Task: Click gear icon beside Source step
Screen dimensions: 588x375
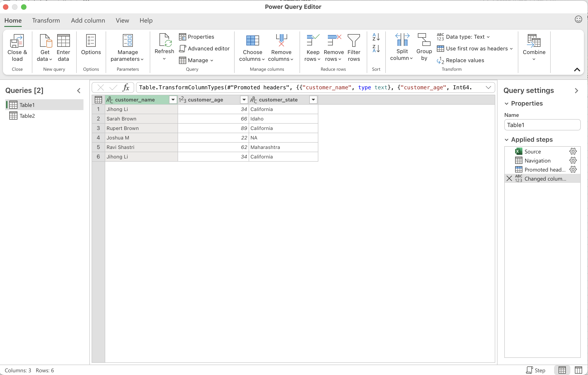Action: point(573,151)
